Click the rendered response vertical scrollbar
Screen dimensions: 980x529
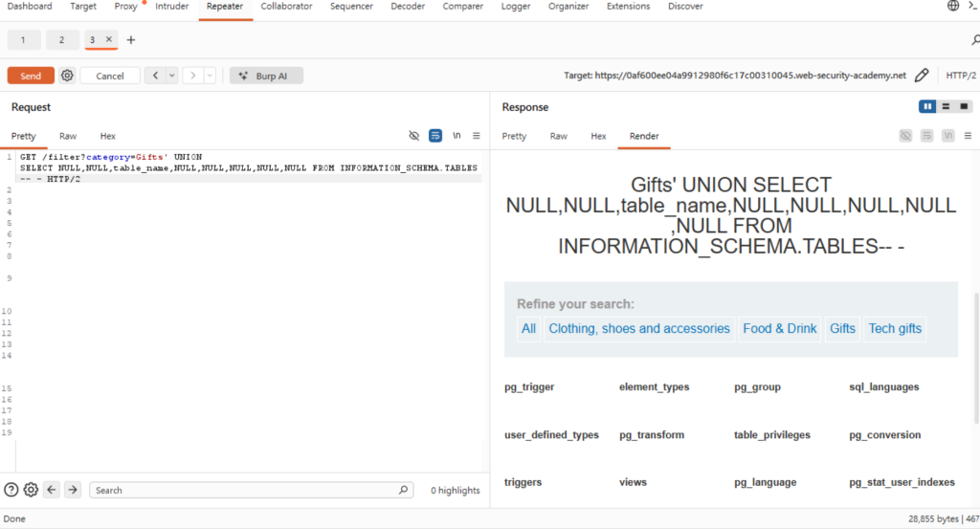click(x=976, y=358)
